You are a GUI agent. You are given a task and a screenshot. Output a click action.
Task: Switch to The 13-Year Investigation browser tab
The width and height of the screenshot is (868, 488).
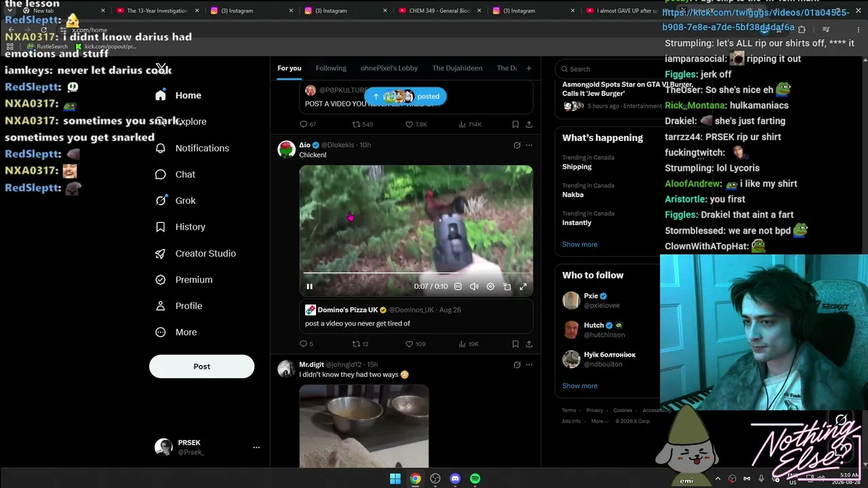pos(157,11)
